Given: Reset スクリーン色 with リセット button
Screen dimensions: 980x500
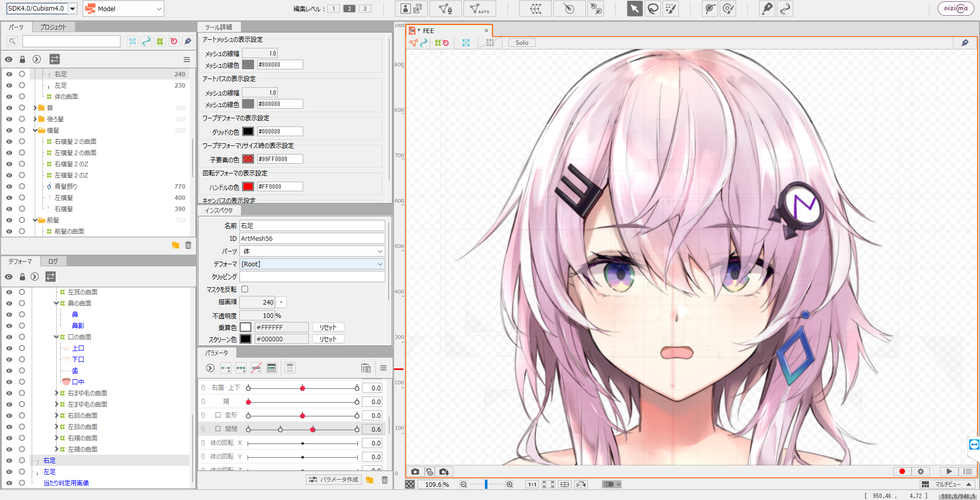Looking at the screenshot, I should pyautogui.click(x=328, y=339).
